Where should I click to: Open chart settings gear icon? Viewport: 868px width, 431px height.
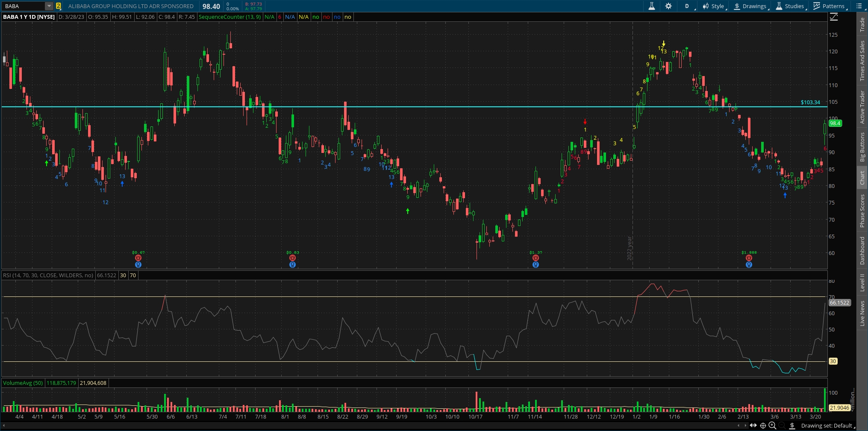668,6
